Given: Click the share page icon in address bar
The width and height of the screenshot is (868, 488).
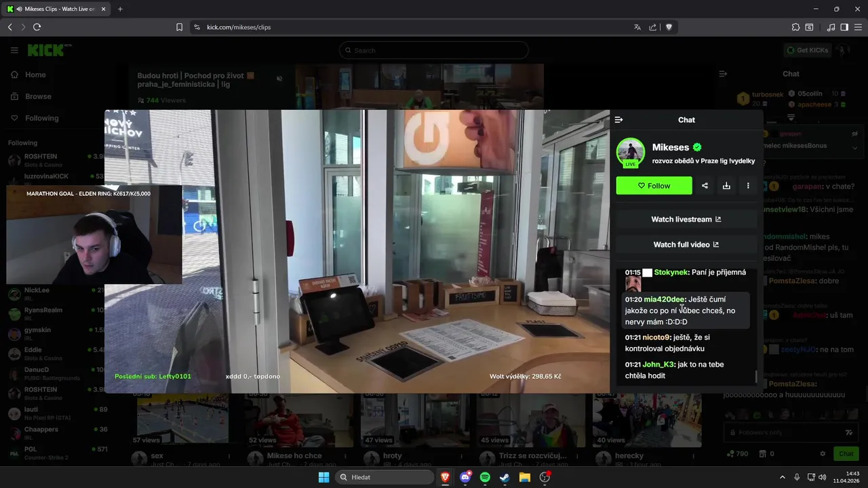Looking at the screenshot, I should [x=652, y=27].
